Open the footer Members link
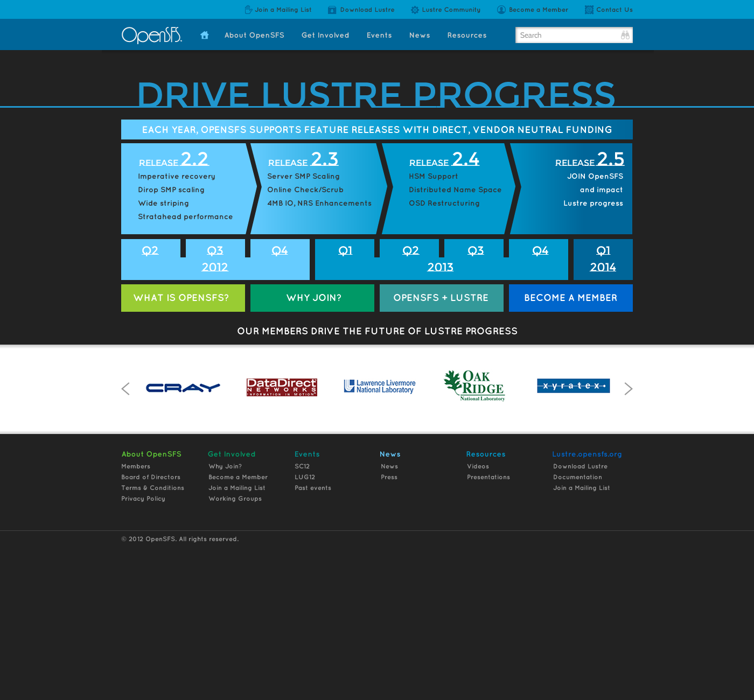Screen dimensions: 754x700 pyautogui.click(x=136, y=466)
